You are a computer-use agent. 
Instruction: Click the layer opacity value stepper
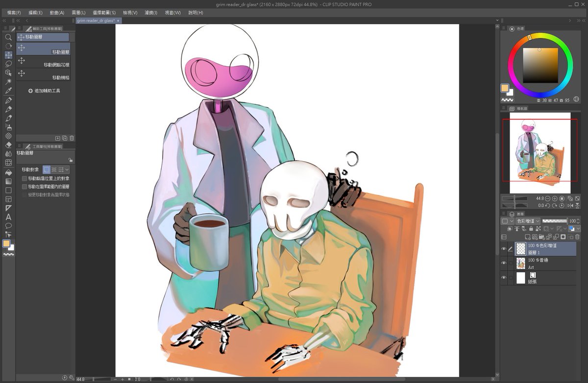click(579, 221)
